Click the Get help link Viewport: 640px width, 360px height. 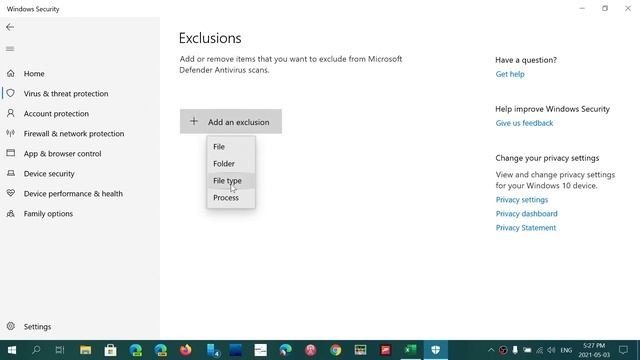(510, 74)
